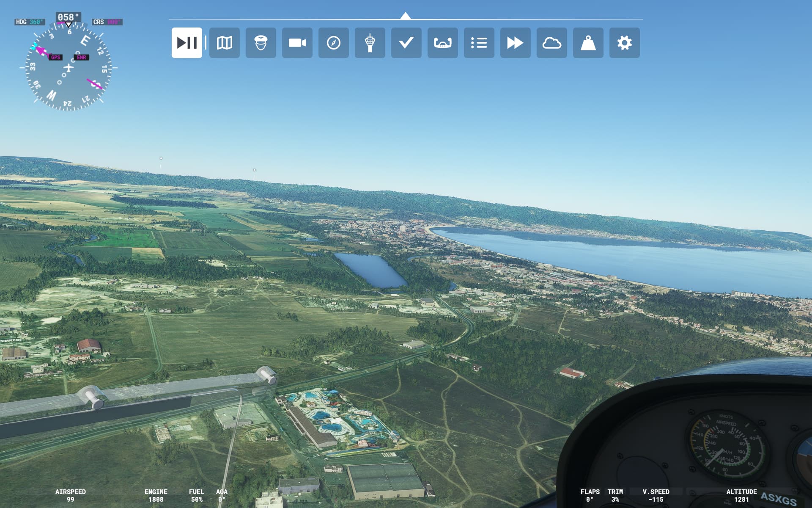
Task: Open the AI pilot assistance icon
Action: [x=261, y=43]
